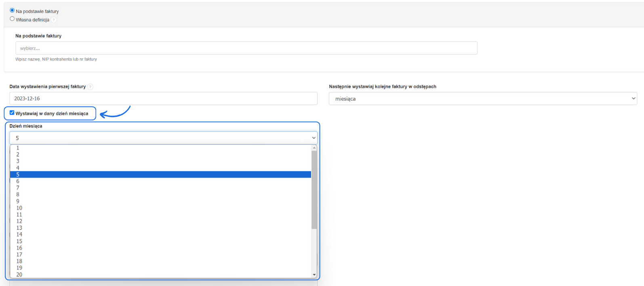Select the 'Własna definicja' radio option
644x286 pixels.
[x=12, y=19]
